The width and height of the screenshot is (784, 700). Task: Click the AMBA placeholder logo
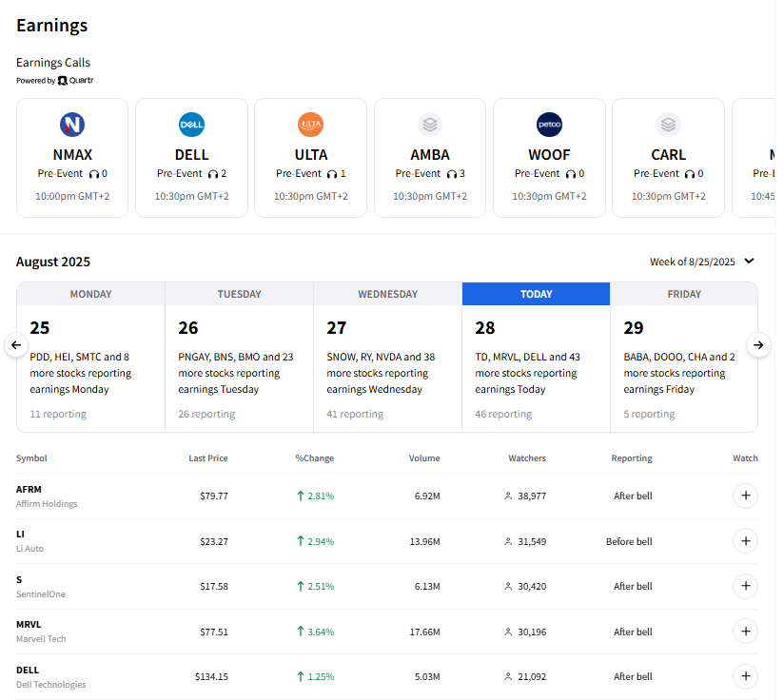[430, 125]
